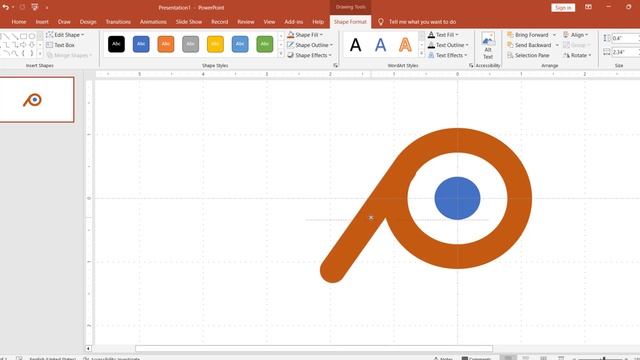
Task: Click Start From Beginning in the Quick Access Toolbar
Action: [35, 7]
